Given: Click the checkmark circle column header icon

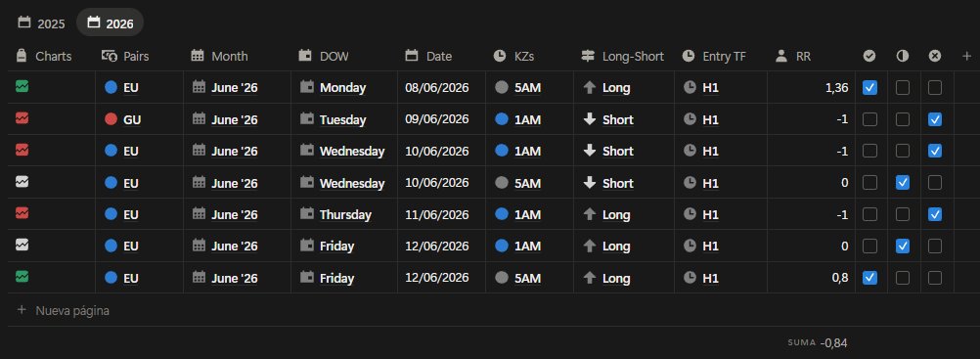Looking at the screenshot, I should (869, 56).
